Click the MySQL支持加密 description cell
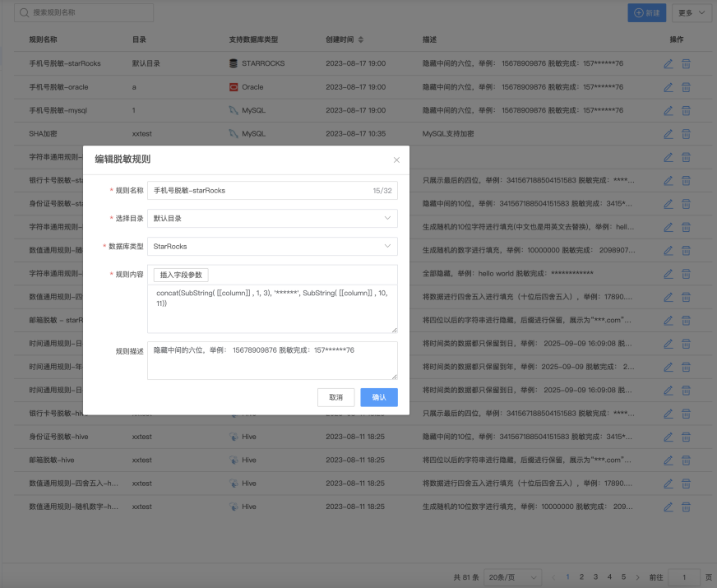 [448, 133]
